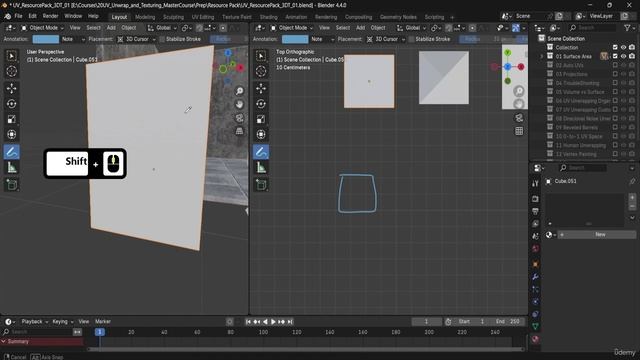Open the Material properties tab
This screenshot has width=640, height=360.
(x=535, y=339)
